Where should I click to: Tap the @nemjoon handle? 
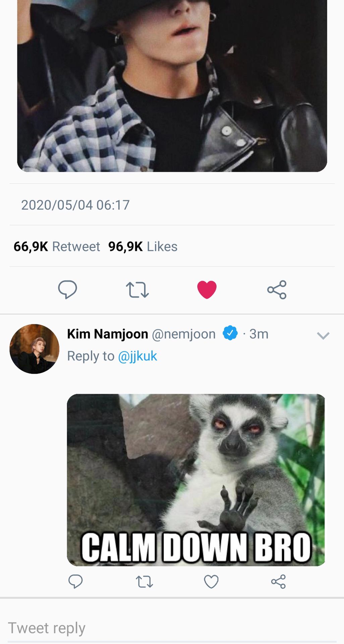click(x=184, y=334)
